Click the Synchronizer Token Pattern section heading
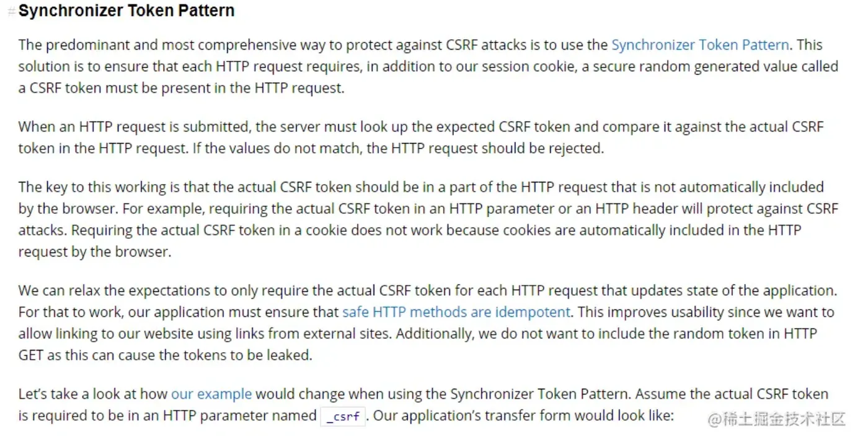 (126, 11)
